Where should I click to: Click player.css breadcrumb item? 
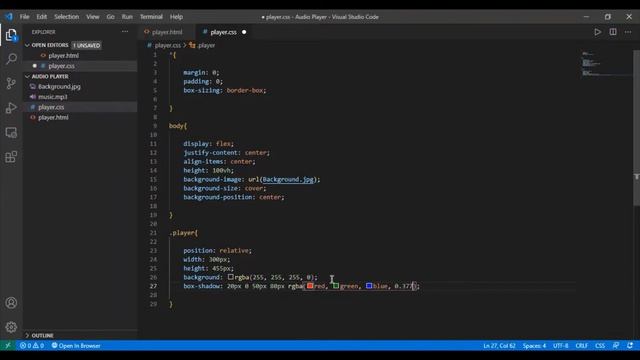tap(167, 45)
